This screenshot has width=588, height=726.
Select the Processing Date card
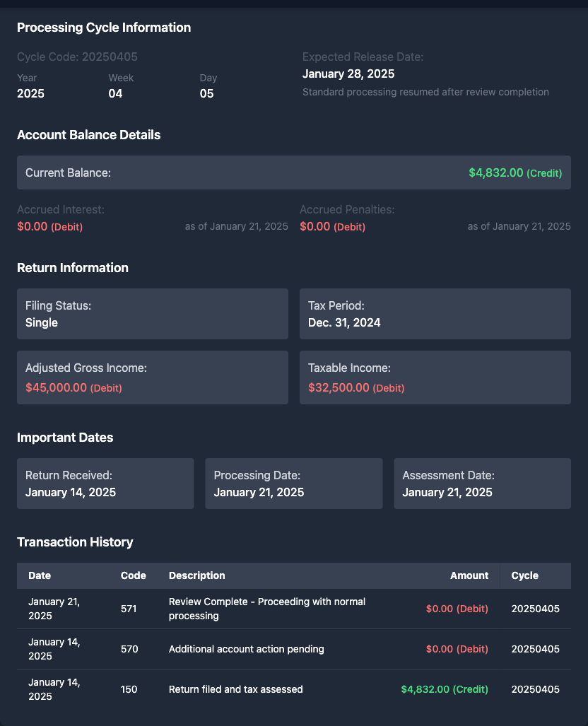click(293, 484)
